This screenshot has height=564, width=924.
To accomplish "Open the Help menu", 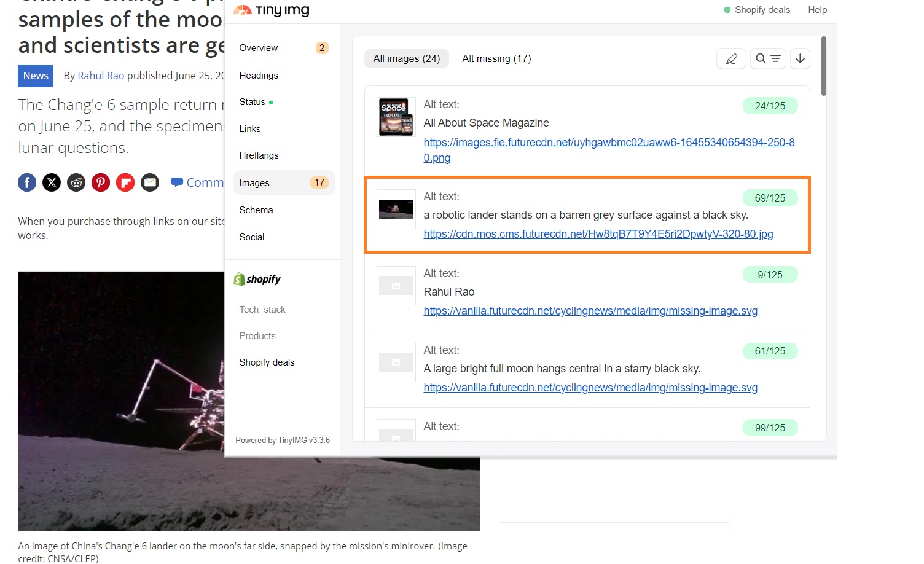I will click(x=817, y=9).
